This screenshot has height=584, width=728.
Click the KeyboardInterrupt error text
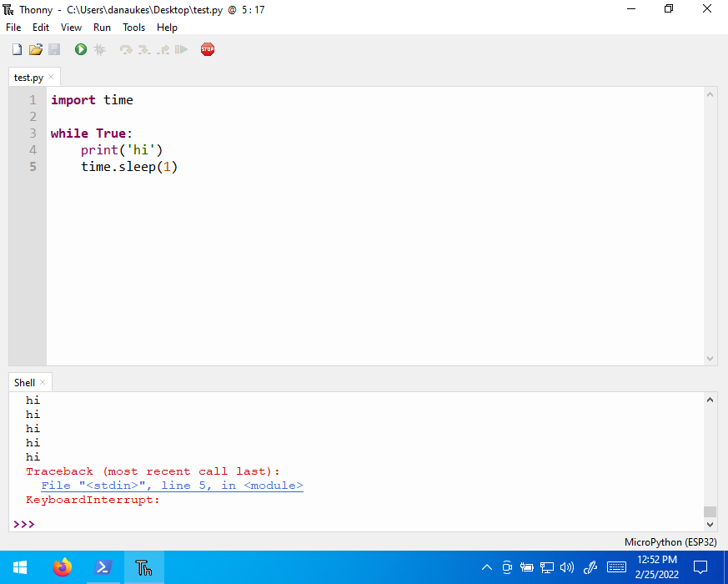tap(93, 500)
